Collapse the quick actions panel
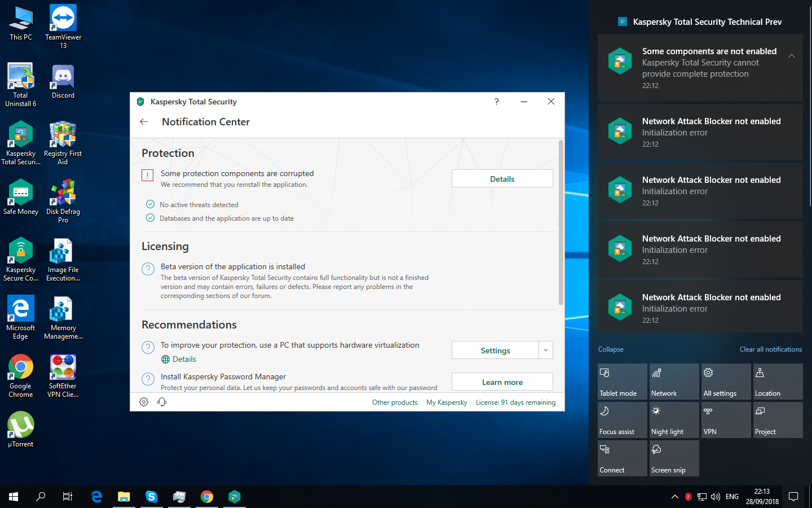The image size is (812, 508). 611,349
